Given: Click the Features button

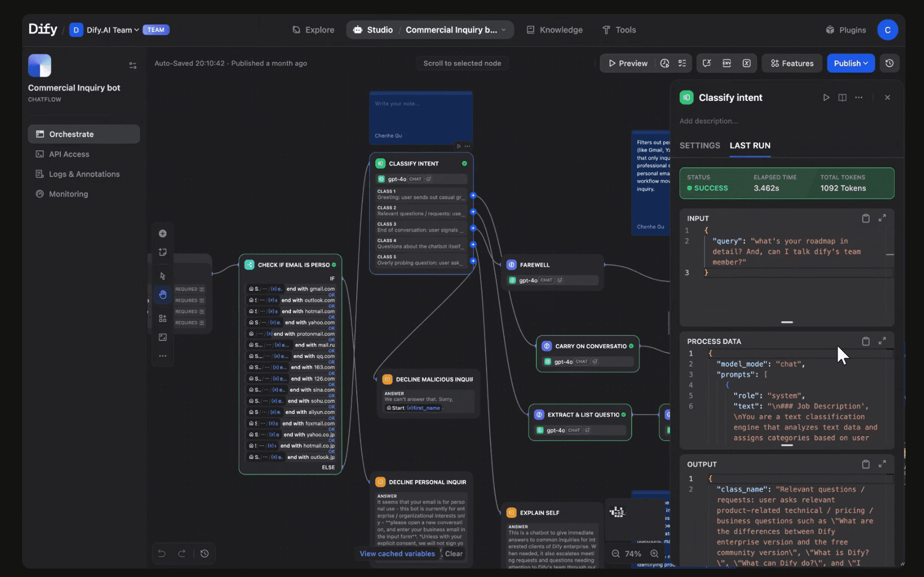Looking at the screenshot, I should (792, 63).
